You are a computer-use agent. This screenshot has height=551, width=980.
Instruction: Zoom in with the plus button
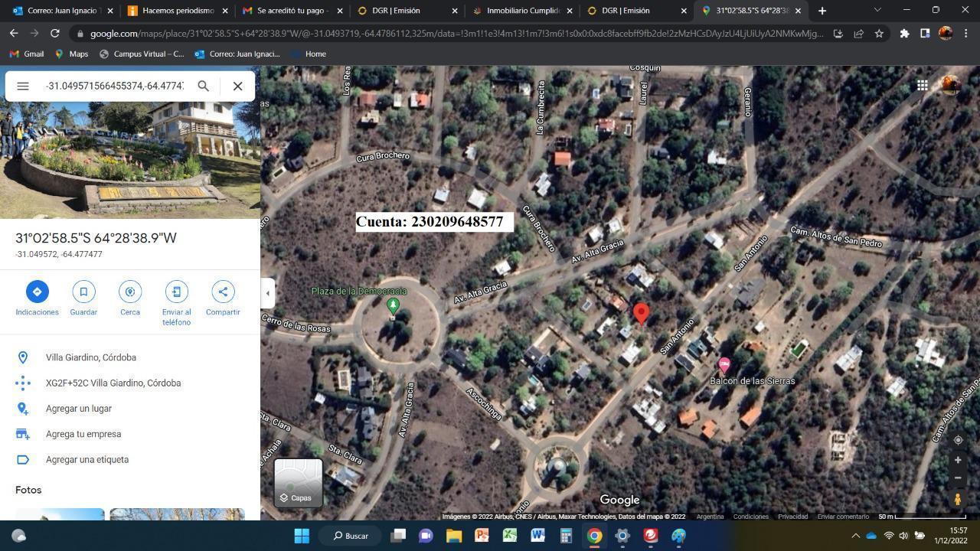[958, 460]
